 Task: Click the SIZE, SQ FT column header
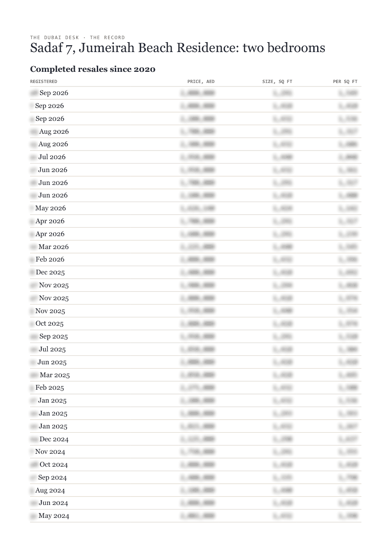click(277, 81)
